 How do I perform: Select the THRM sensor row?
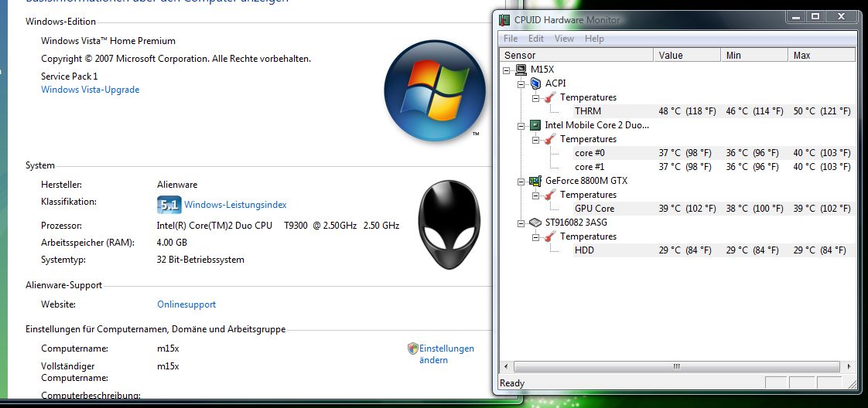click(713, 111)
